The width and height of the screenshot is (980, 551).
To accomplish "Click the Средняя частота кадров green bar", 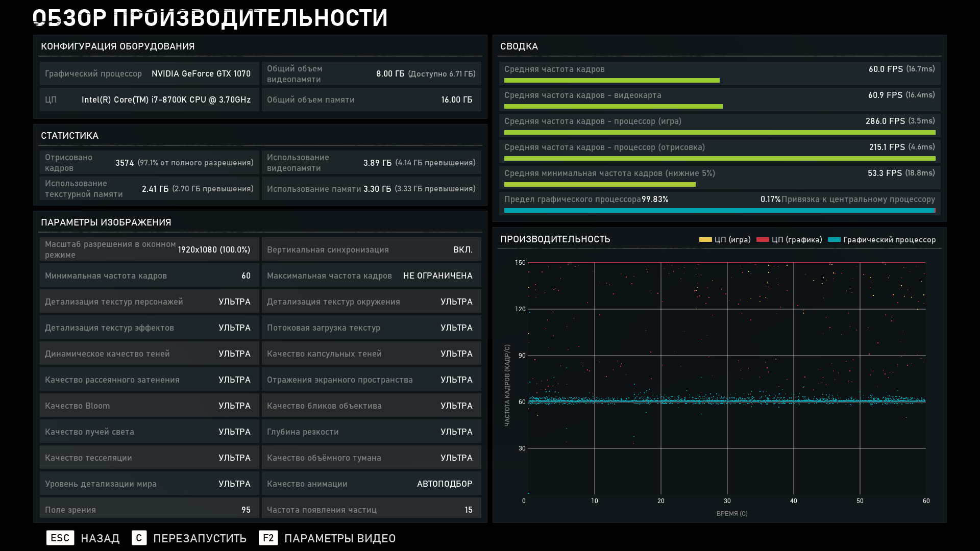I will (x=611, y=81).
